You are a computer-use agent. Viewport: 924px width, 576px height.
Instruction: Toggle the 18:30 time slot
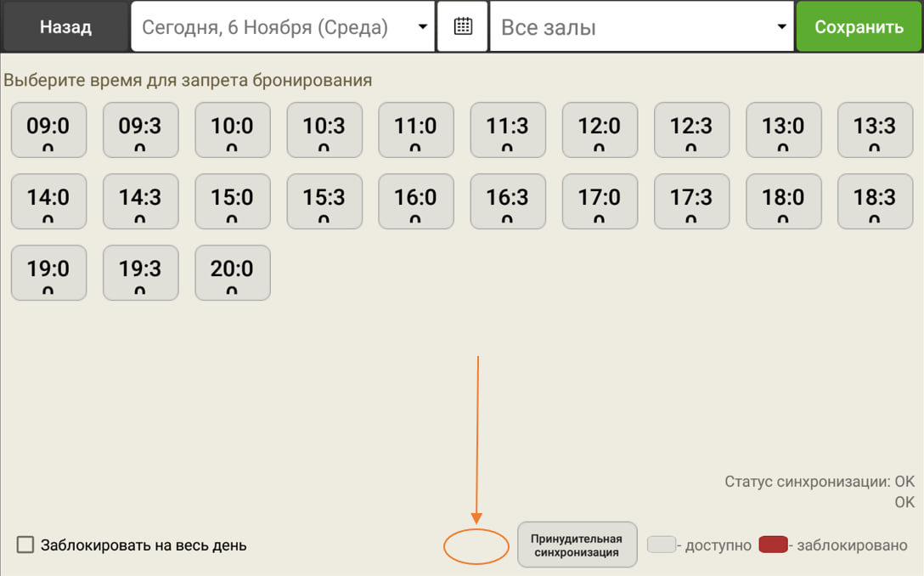tap(875, 201)
